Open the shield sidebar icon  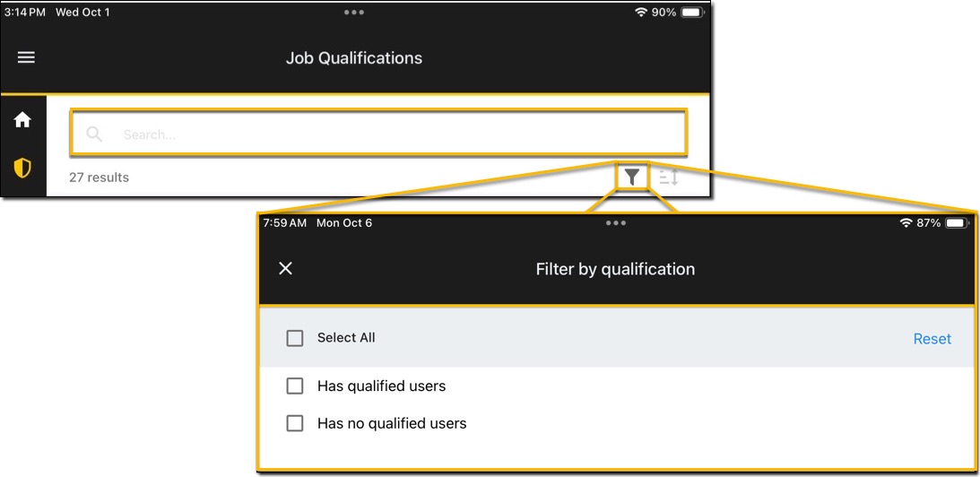22,167
